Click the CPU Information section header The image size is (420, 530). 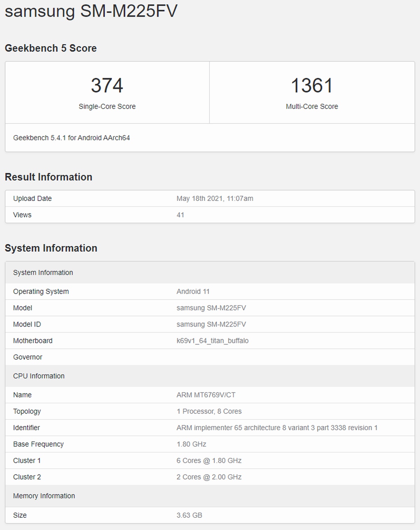[x=39, y=376]
